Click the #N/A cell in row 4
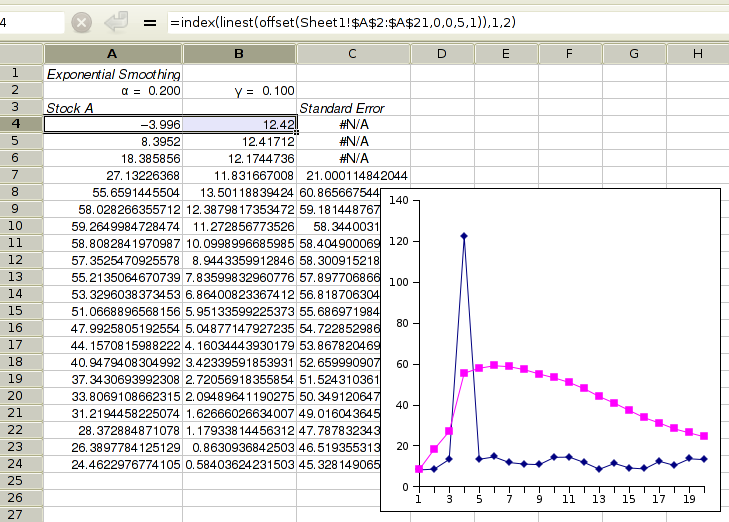The image size is (729, 522). 353,124
